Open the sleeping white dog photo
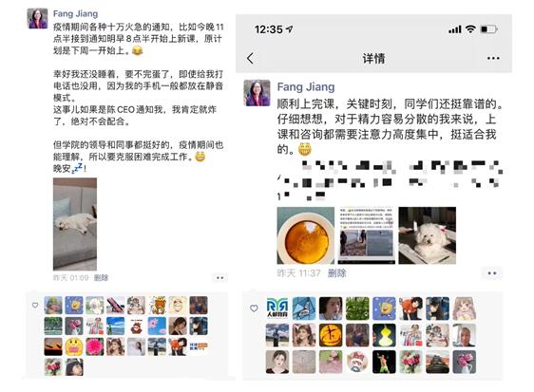 coord(75,224)
